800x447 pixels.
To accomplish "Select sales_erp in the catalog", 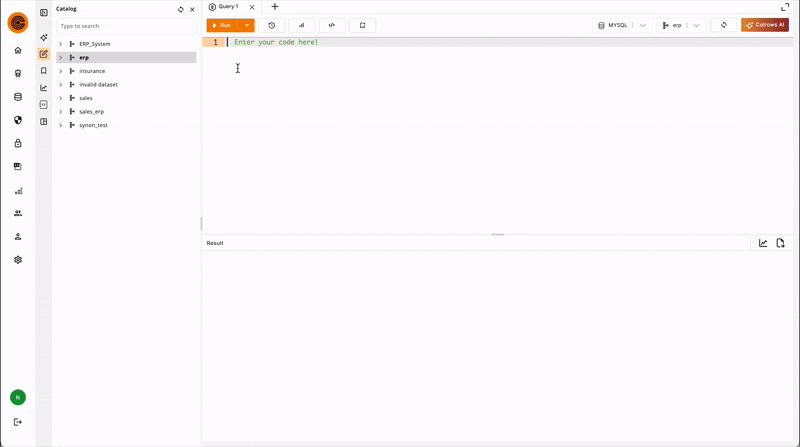I will pyautogui.click(x=92, y=112).
